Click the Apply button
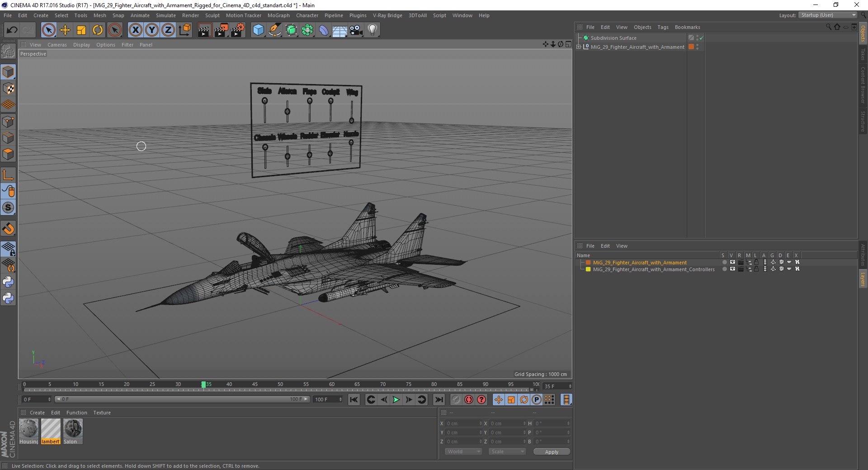868x470 pixels. [552, 452]
